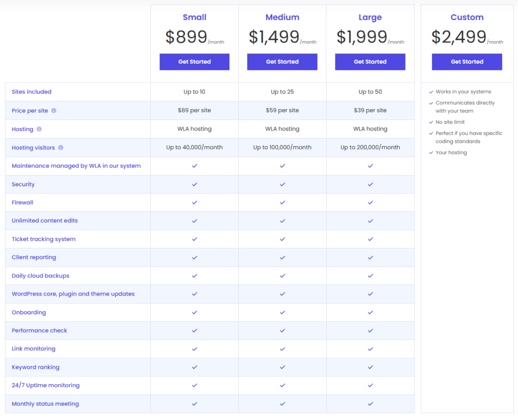Click the 'Works in your systems' checkmark

click(431, 92)
